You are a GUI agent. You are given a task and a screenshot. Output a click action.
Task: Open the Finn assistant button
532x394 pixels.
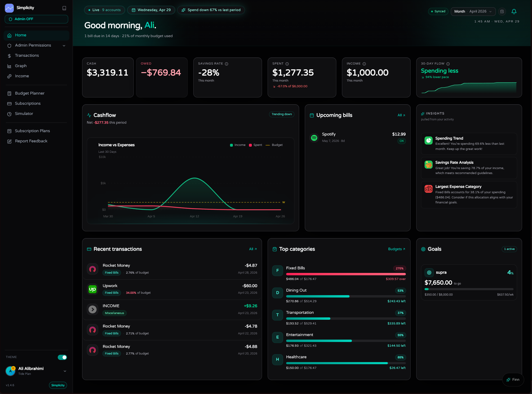coord(513,379)
